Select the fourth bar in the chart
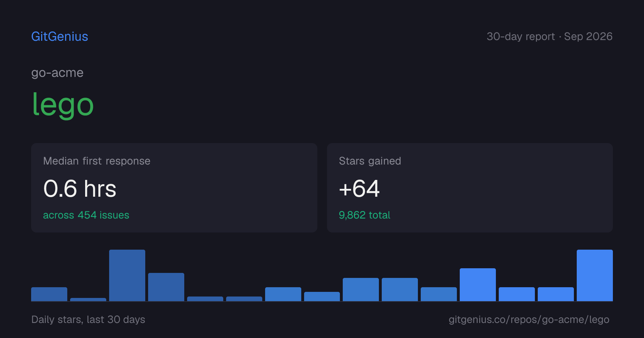The height and width of the screenshot is (338, 644). (x=166, y=287)
